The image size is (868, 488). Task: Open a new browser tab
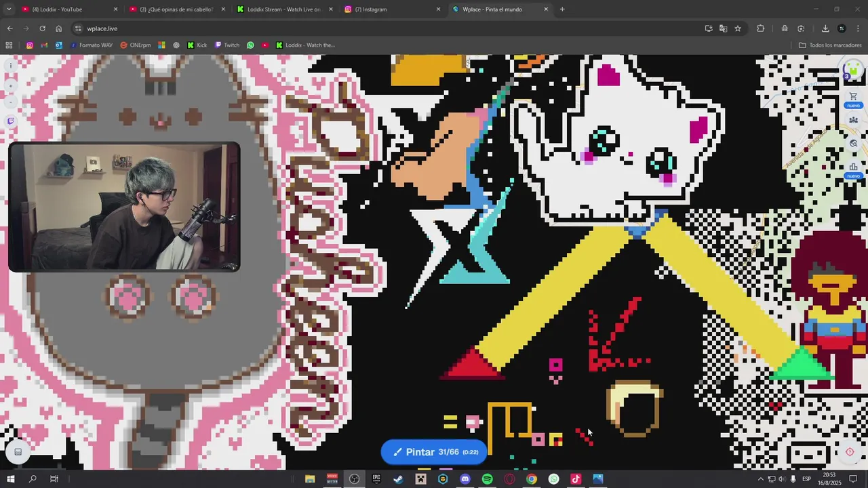[562, 9]
